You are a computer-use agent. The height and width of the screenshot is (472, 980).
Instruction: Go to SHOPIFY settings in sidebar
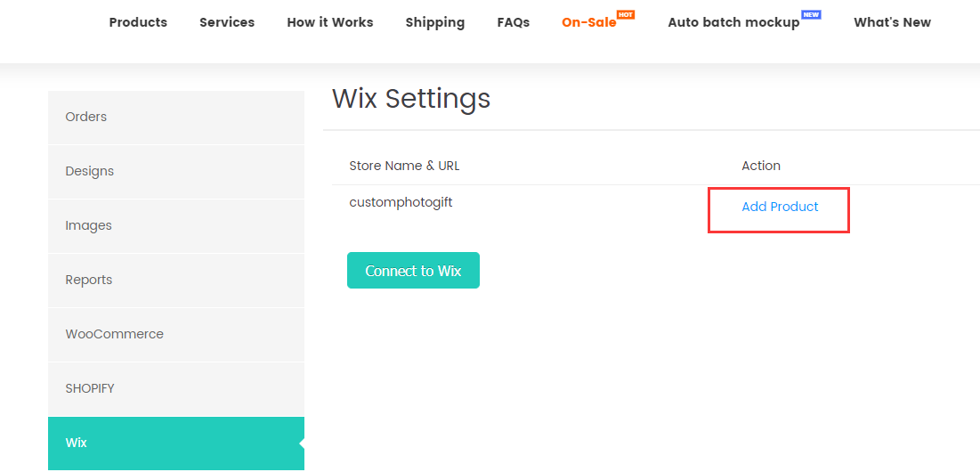point(90,388)
